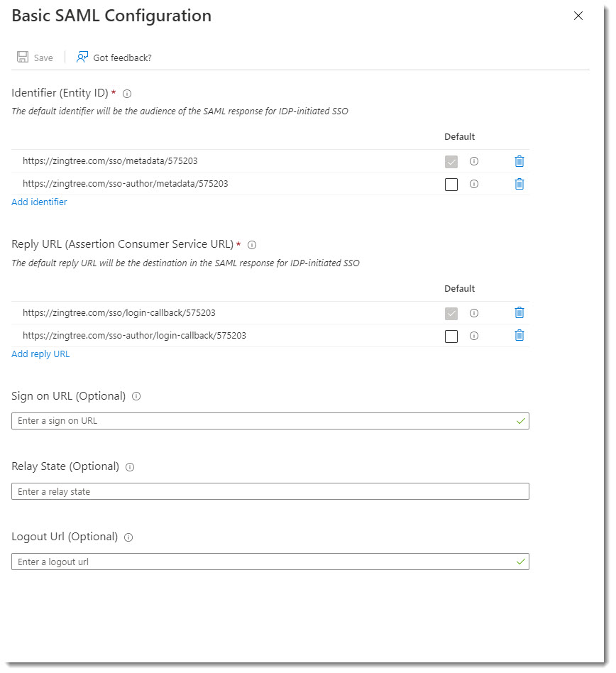This screenshot has width=616, height=673.
Task: Click the info icon beside Identifier (Entity ID)
Action: click(x=126, y=93)
